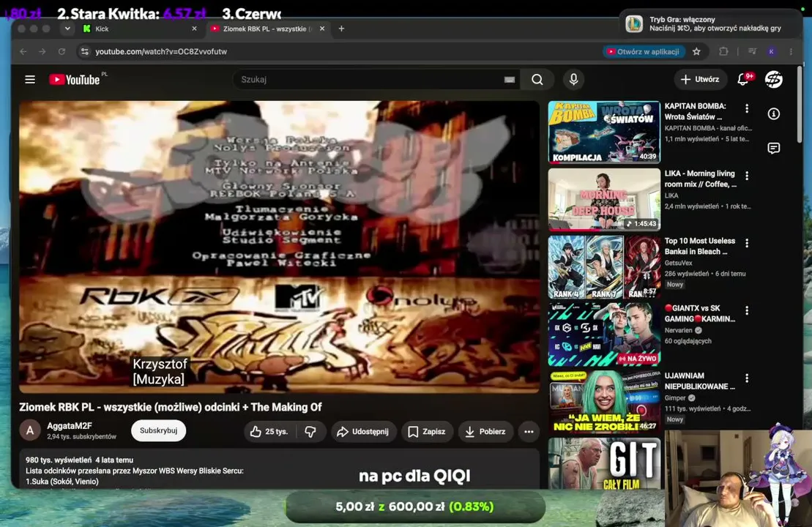Click the video player area
The width and height of the screenshot is (812, 527).
click(279, 247)
